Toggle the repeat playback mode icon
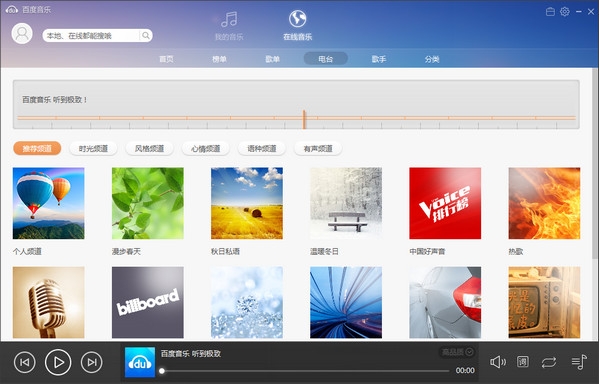Viewport: 599px width, 384px height. (549, 362)
